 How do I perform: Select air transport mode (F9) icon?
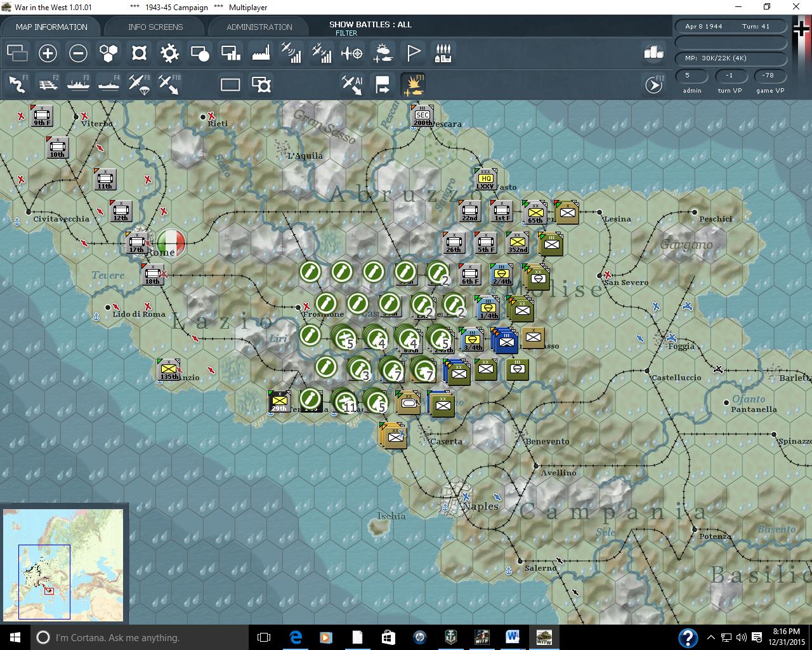[x=139, y=84]
